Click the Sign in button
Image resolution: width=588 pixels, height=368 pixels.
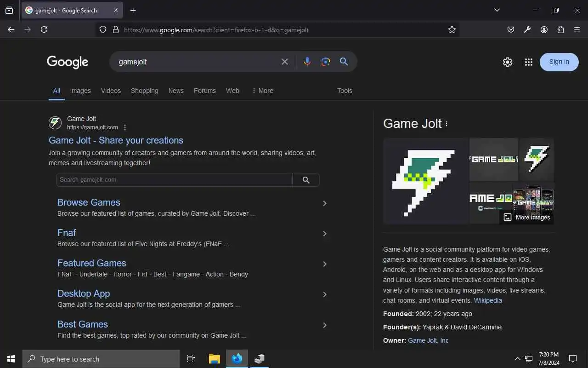pos(559,62)
